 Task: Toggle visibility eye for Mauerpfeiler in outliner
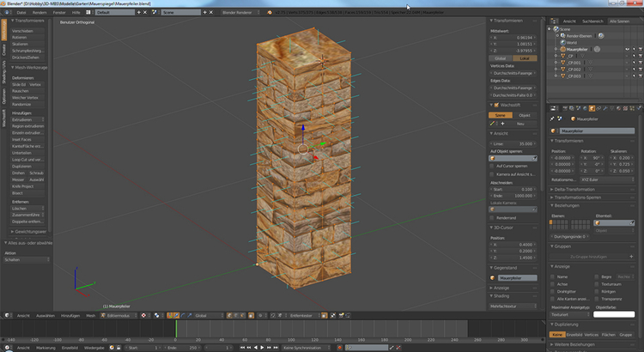click(x=627, y=49)
